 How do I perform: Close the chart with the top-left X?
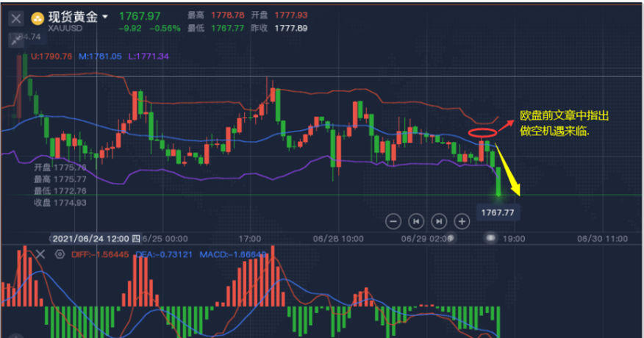pyautogui.click(x=16, y=18)
